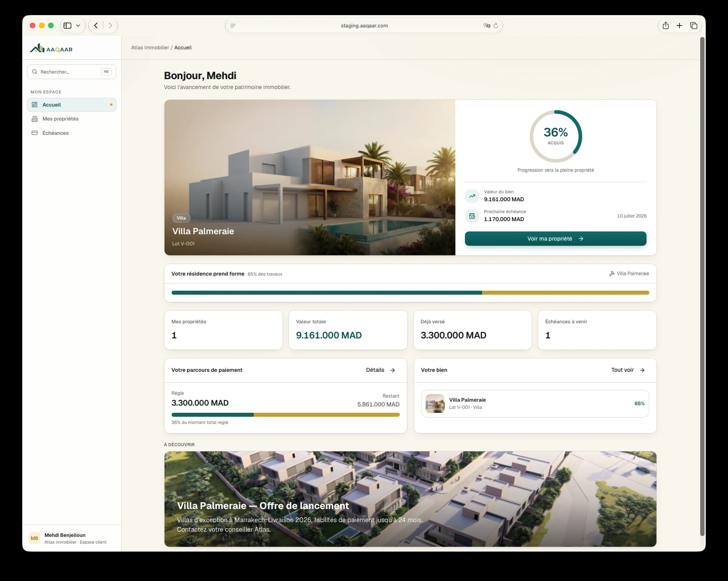Open the sidebar dropdown chevron in toolbar
Screen dimensions: 728x581
[x=78, y=25]
